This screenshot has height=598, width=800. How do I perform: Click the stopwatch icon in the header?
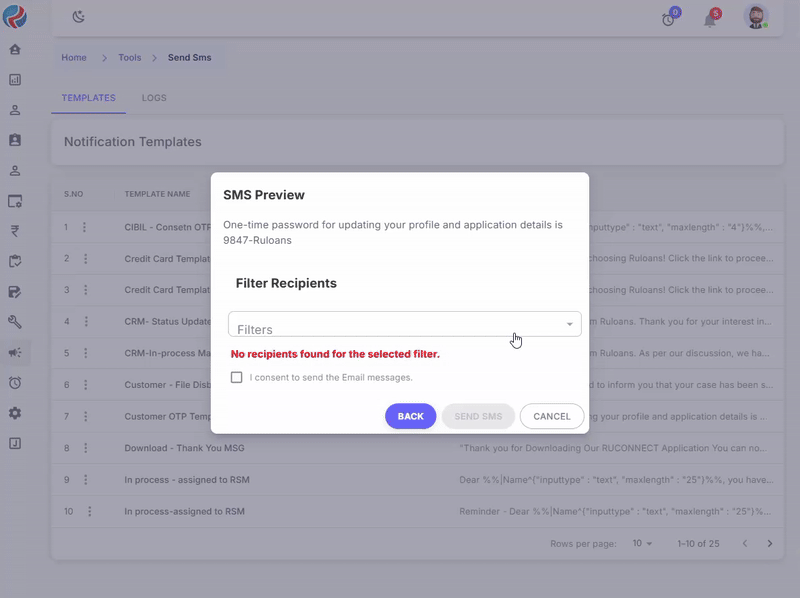tap(669, 19)
